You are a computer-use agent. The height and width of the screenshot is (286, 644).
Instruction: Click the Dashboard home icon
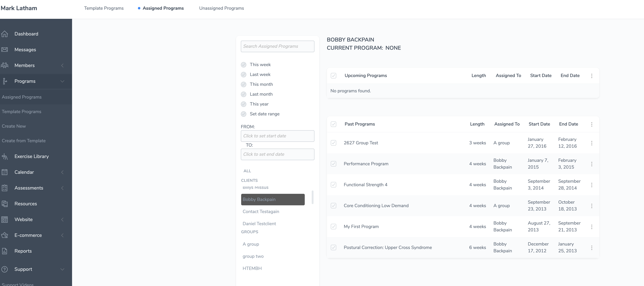tap(5, 34)
